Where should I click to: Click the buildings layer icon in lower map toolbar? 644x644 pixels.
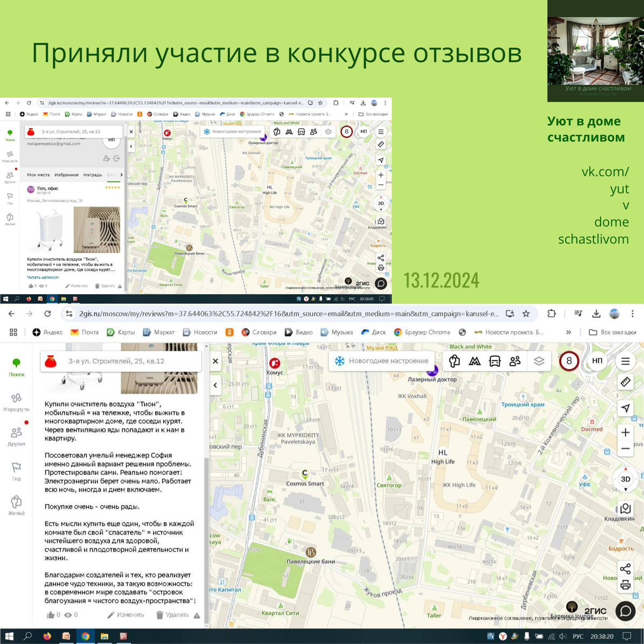(x=454, y=361)
